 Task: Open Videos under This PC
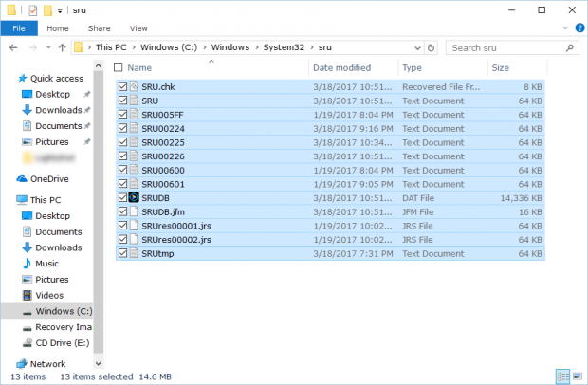coord(49,296)
